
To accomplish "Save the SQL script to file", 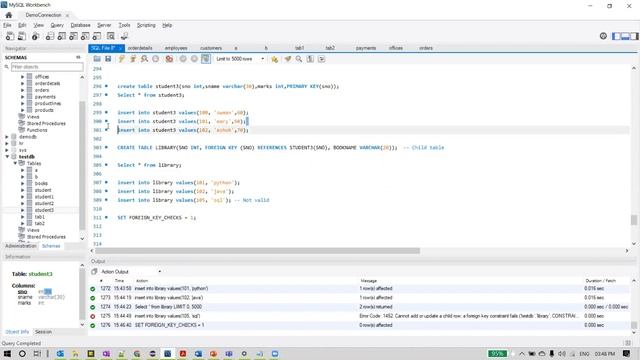I will [108, 59].
